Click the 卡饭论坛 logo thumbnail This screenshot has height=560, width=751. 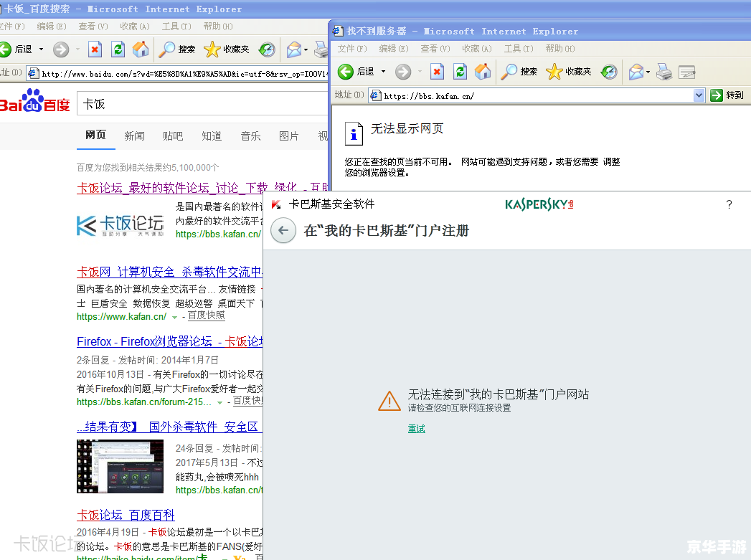[121, 225]
